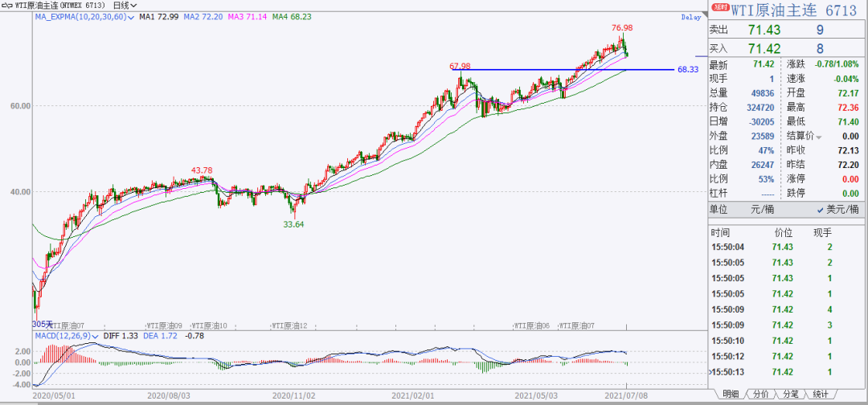Screen dimensions: 868x405
Task: Click the 涨跌 value -0.78/1.08%
Action: pyautogui.click(x=835, y=64)
